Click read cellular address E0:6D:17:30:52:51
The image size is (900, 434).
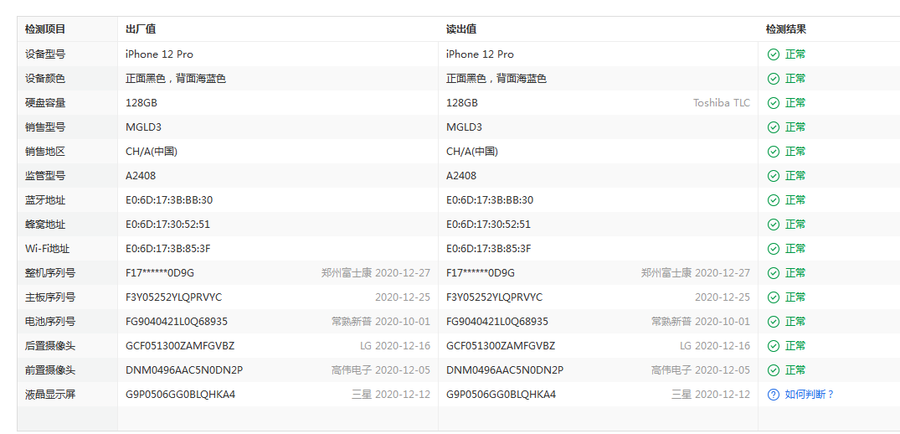tap(488, 224)
